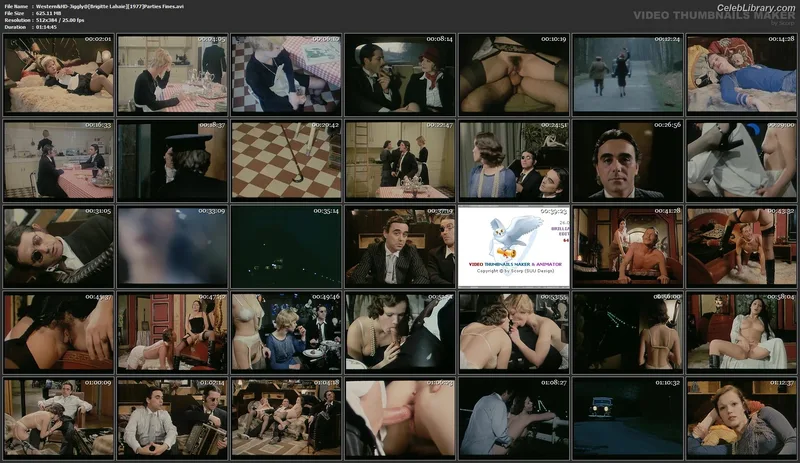Viewport: 800px width, 463px height.
Task: Open the thumbnail stamped 00:24:51
Action: [x=514, y=160]
